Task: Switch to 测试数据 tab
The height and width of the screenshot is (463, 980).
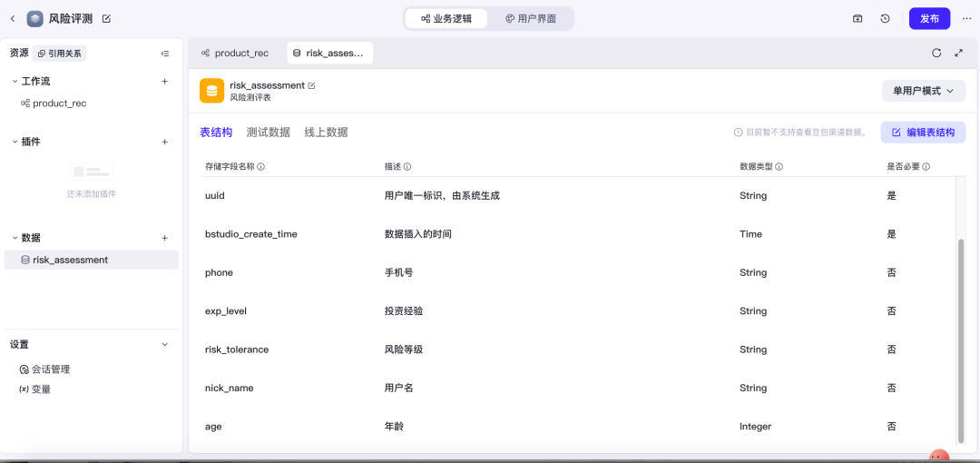Action: coord(268,133)
